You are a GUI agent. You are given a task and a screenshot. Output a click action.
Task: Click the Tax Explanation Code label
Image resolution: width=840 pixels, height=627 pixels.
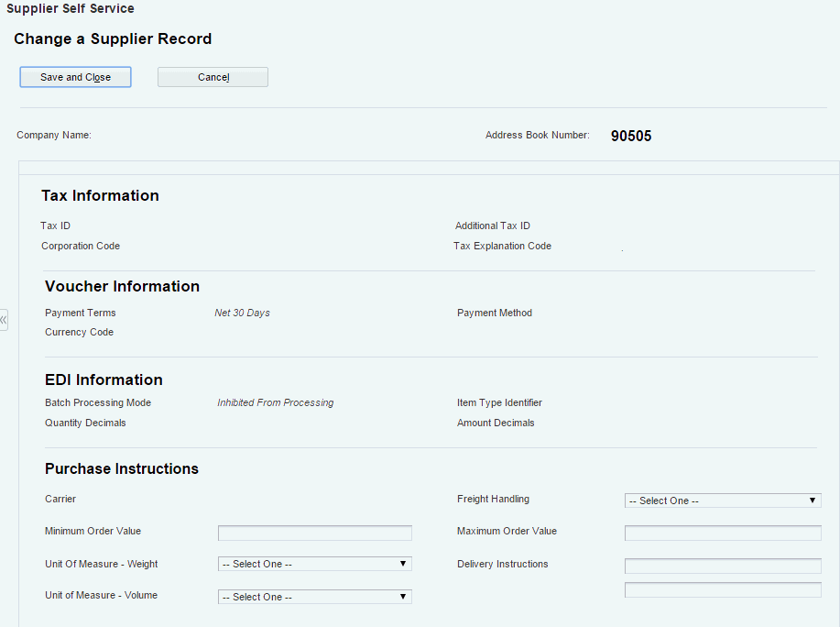click(x=502, y=246)
